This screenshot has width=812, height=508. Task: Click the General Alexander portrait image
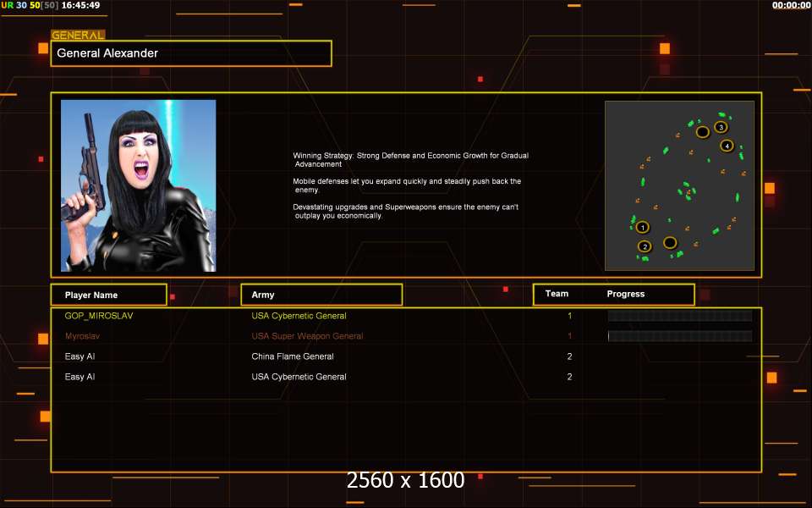(x=138, y=185)
